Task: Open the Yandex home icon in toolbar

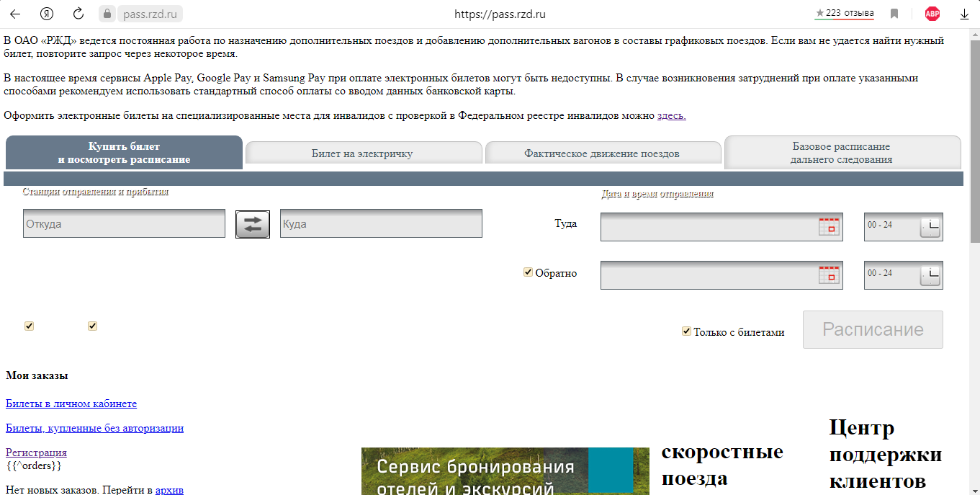Action: click(47, 14)
